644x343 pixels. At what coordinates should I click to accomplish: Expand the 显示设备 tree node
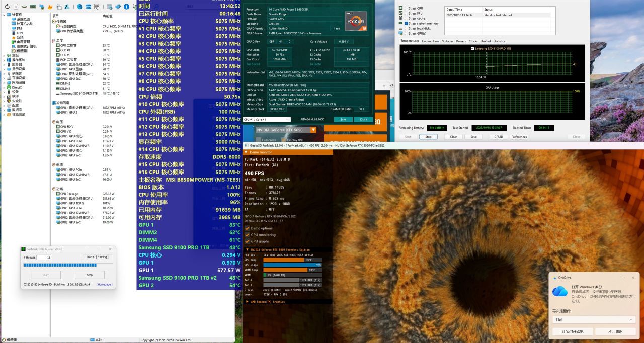click(3, 69)
